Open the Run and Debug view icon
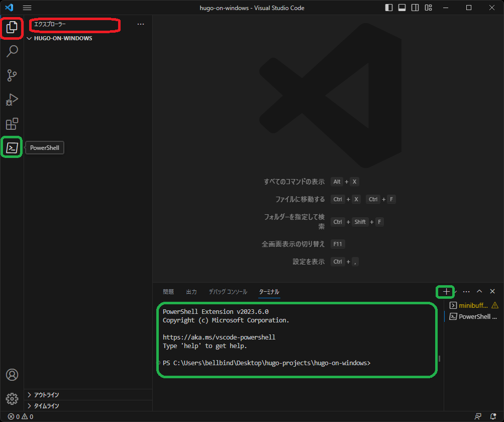 [x=12, y=100]
